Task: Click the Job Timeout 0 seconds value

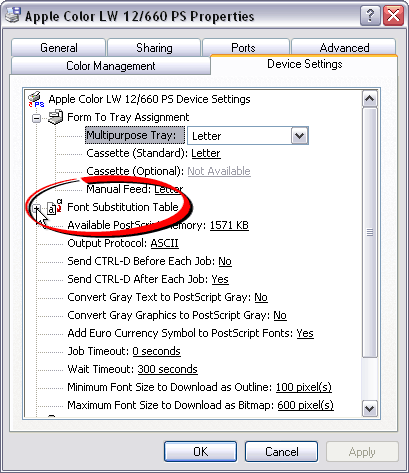Action: pyautogui.click(x=156, y=351)
